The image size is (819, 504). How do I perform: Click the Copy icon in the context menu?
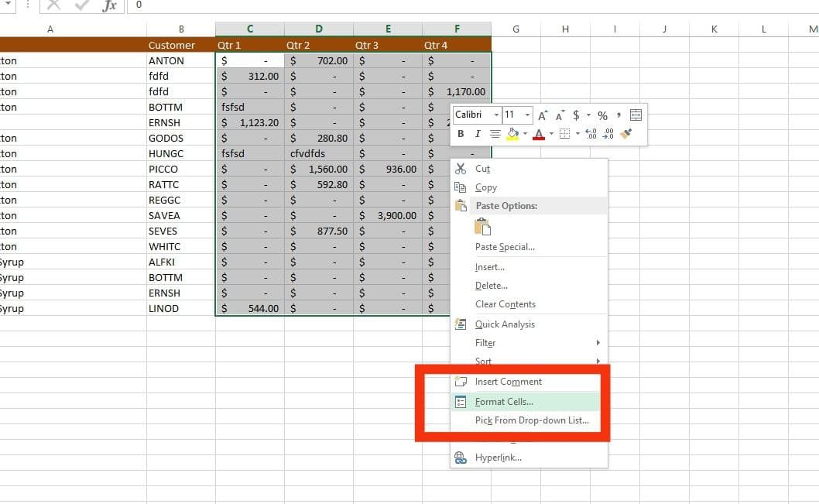462,187
